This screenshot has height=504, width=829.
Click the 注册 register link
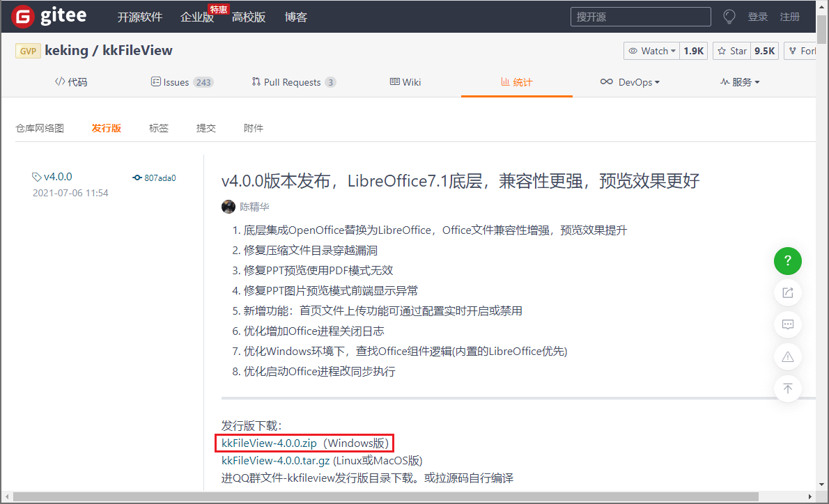coord(790,17)
